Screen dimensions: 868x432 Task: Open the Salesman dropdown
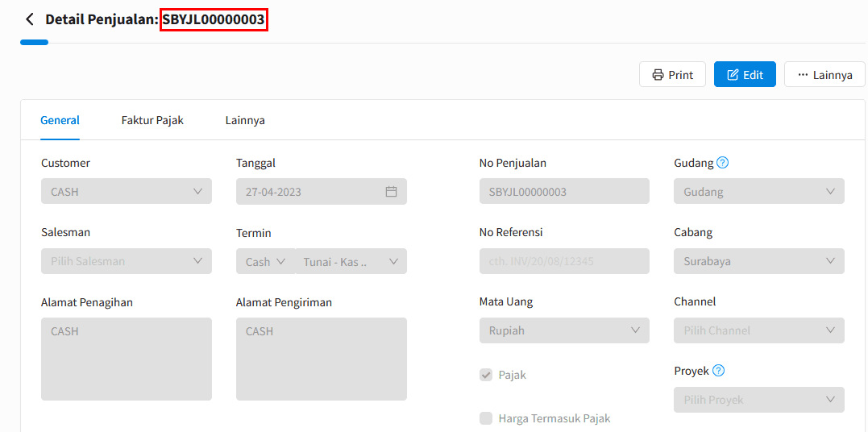coord(126,261)
